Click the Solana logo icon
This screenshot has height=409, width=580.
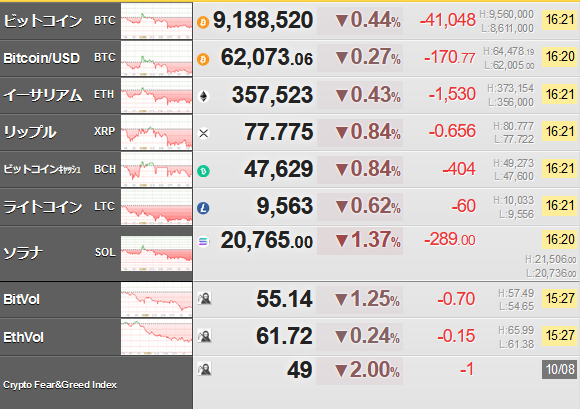203,242
